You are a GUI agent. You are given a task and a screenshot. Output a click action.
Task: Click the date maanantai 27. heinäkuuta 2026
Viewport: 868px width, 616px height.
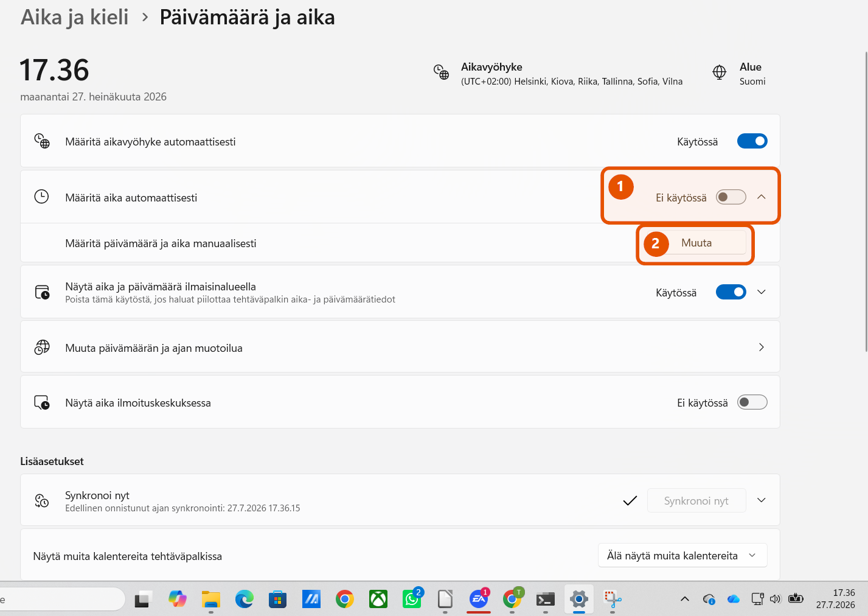[94, 97]
